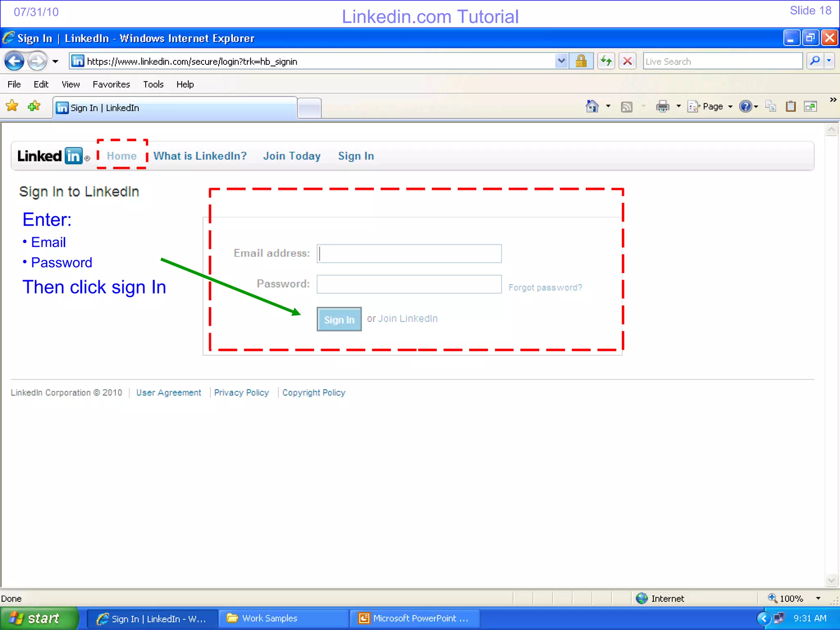Click the Password input field
The width and height of the screenshot is (840, 630).
coord(409,284)
